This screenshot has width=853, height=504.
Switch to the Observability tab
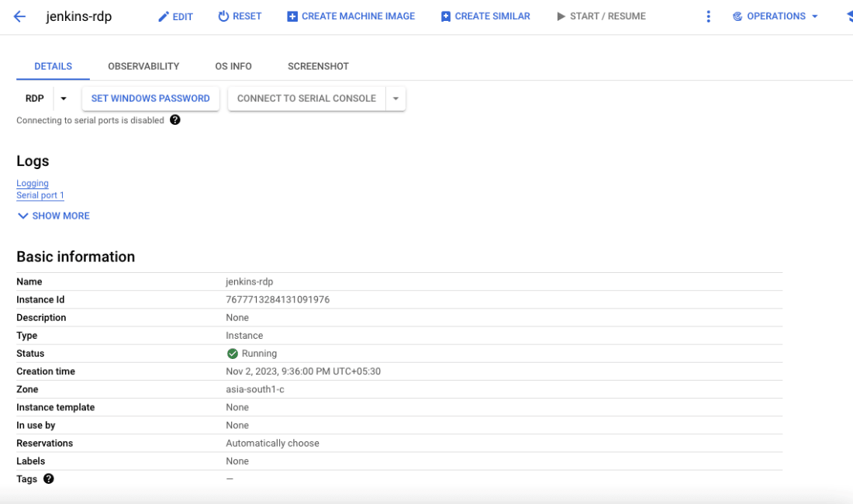tap(143, 67)
